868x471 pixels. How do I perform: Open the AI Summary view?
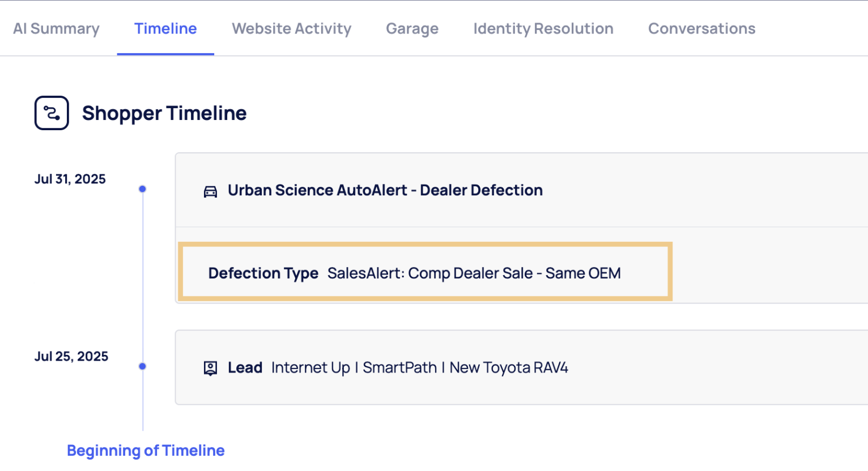tap(56, 28)
